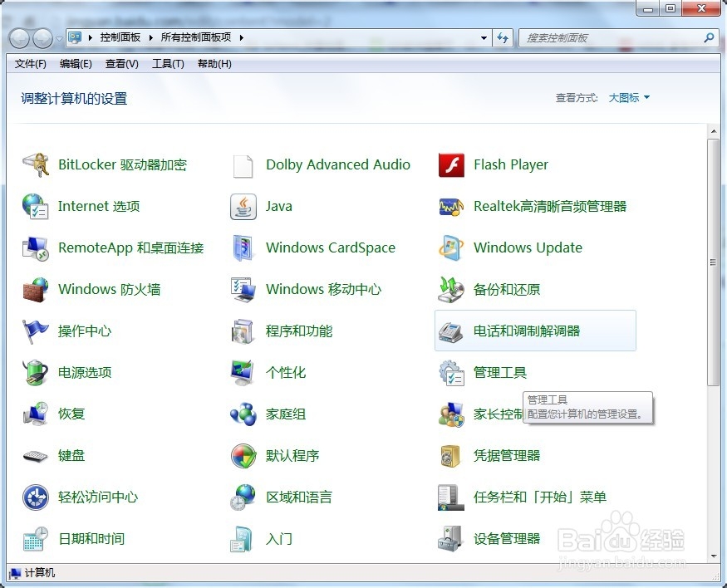The width and height of the screenshot is (727, 588).
Task: Open 默认程序 icon
Action: [x=243, y=455]
